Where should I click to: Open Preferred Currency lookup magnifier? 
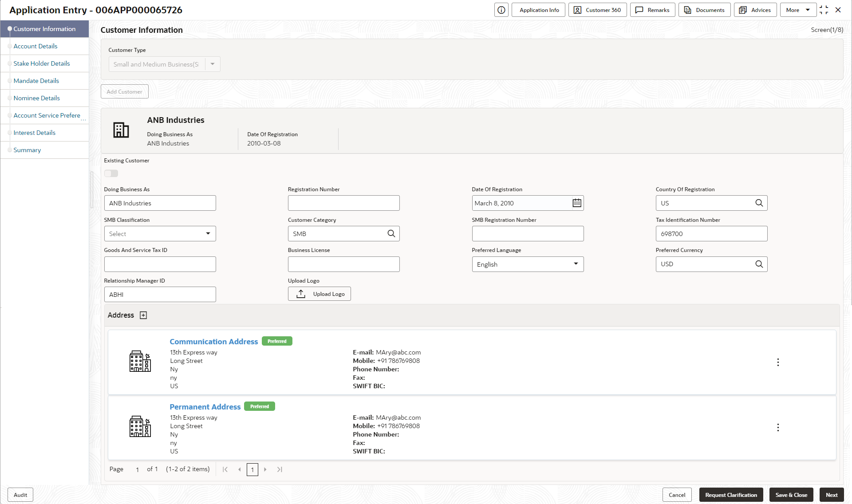(x=759, y=264)
